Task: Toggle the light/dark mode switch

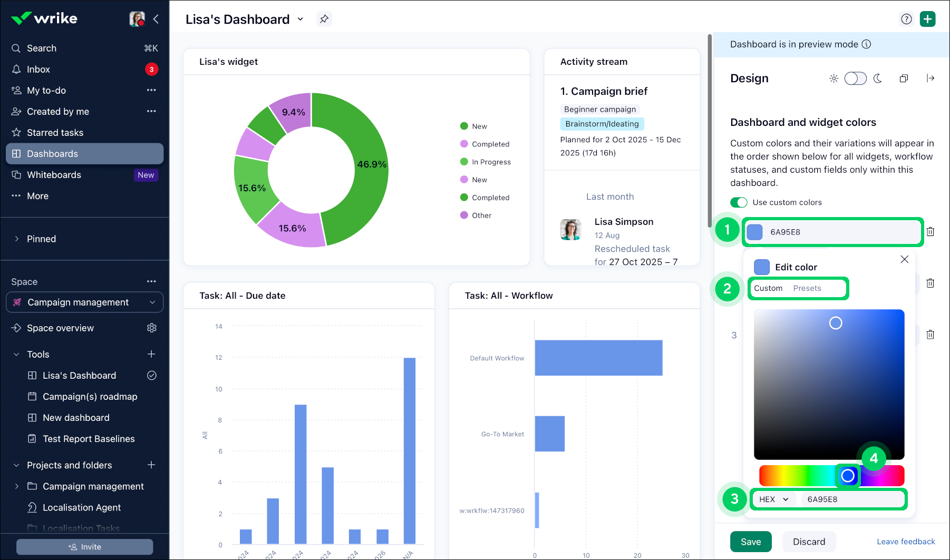Action: click(855, 78)
